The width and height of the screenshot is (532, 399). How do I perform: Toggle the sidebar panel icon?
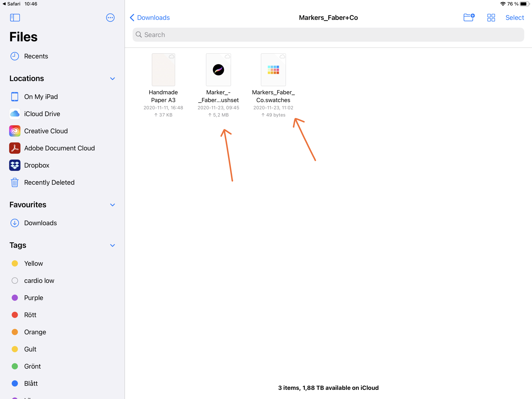point(15,18)
